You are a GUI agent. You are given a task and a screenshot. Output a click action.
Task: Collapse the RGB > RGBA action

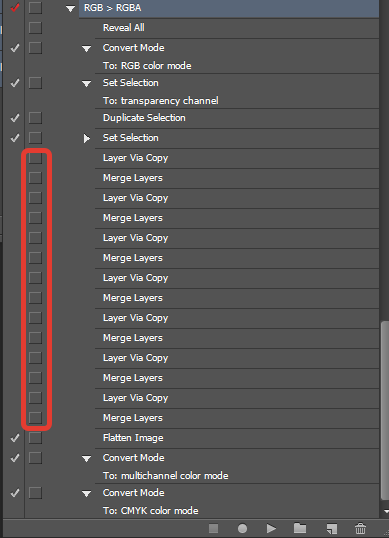coord(70,8)
